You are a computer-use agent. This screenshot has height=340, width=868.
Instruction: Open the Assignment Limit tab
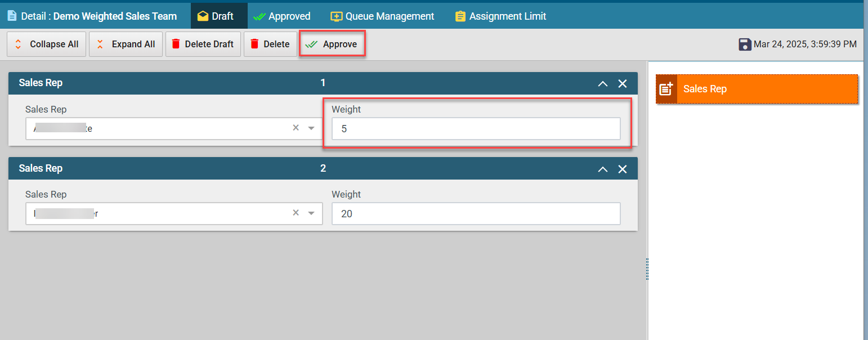point(500,16)
